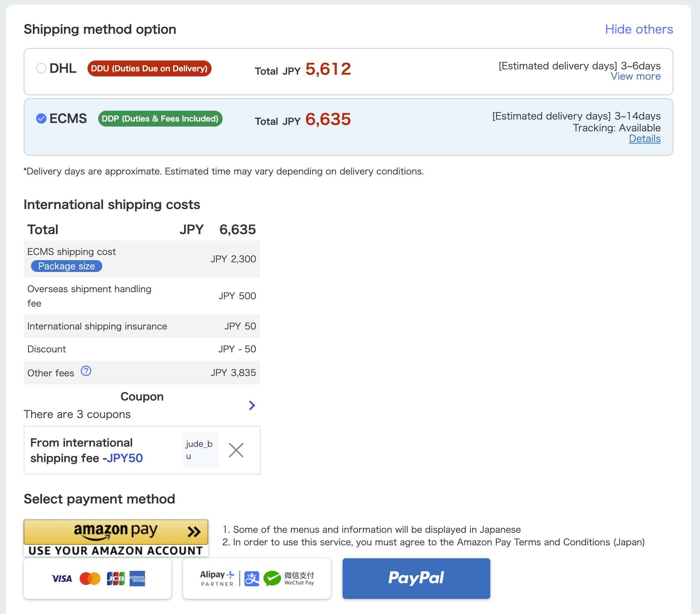
Task: Pay with Amazon Pay button
Action: click(x=116, y=532)
